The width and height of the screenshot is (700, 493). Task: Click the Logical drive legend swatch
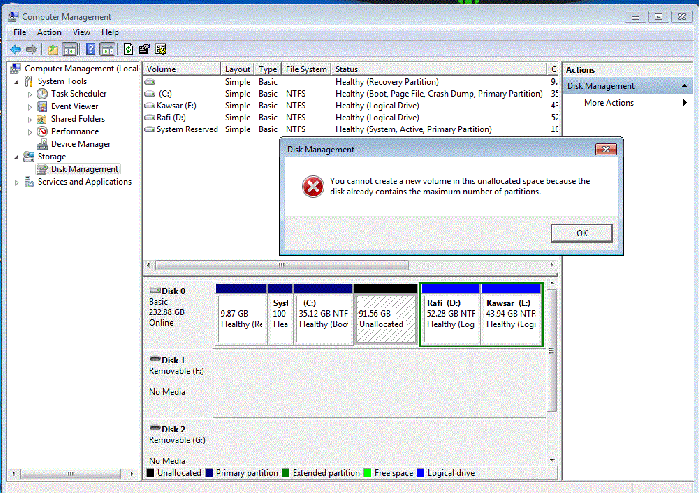420,473
